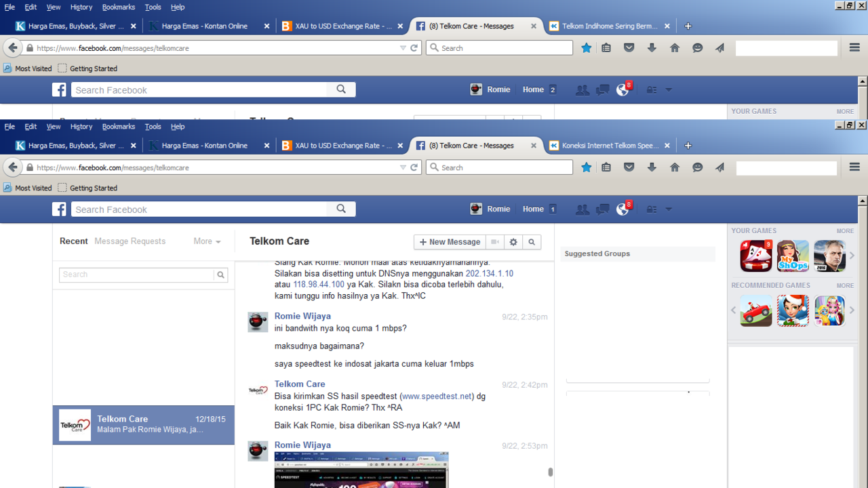
Task: Go back in the front window
Action: [x=12, y=167]
